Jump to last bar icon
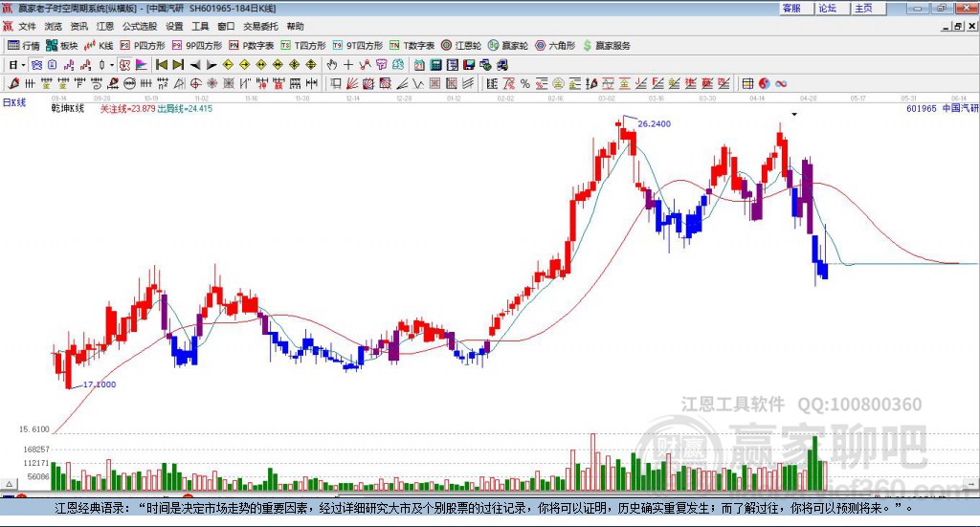Viewport: 980px width, 527px height. point(178,65)
